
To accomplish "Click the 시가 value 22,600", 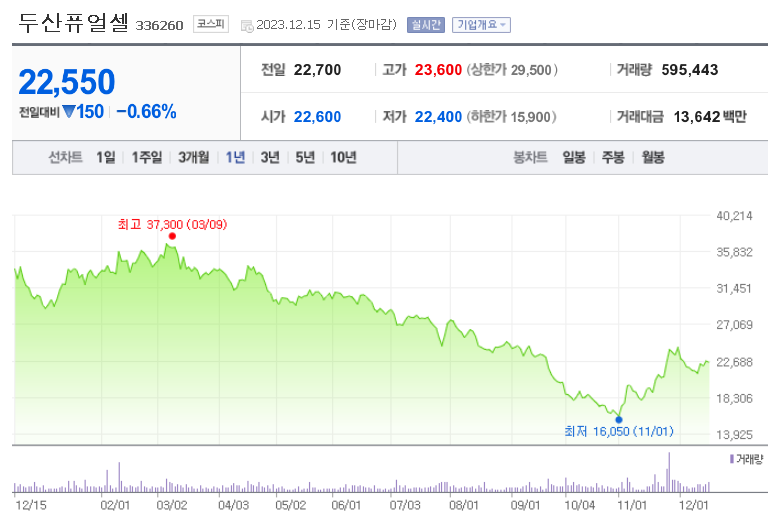I will pos(317,117).
